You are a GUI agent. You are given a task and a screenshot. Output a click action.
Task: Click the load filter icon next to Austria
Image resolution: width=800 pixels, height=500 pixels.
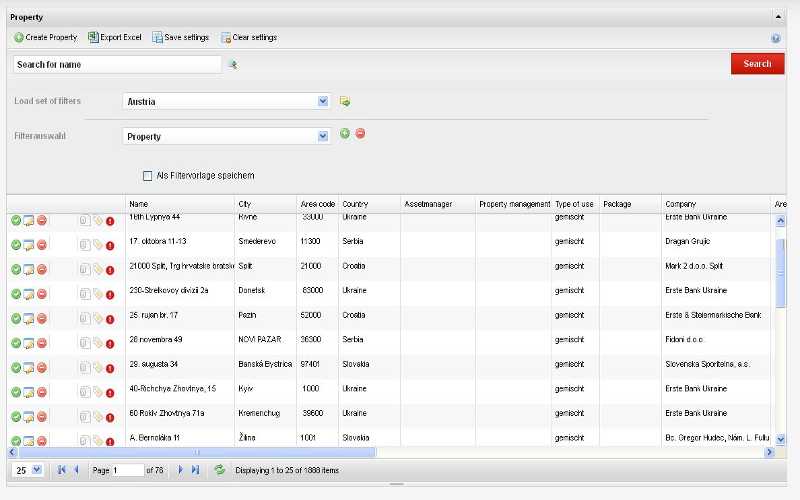tap(345, 101)
